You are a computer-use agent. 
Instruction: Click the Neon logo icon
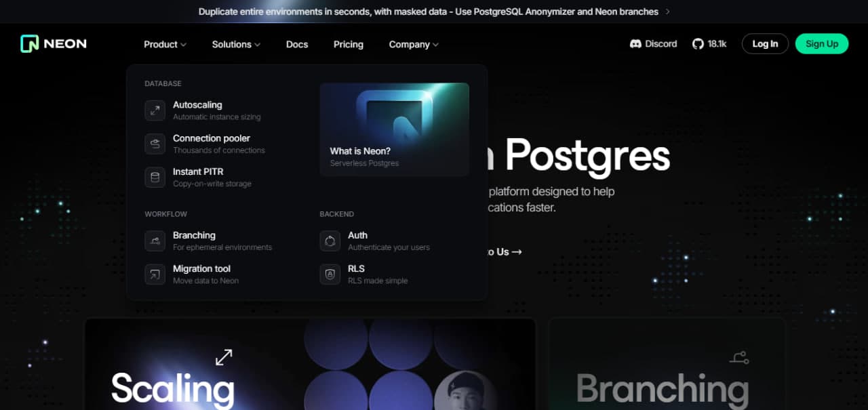click(x=29, y=44)
